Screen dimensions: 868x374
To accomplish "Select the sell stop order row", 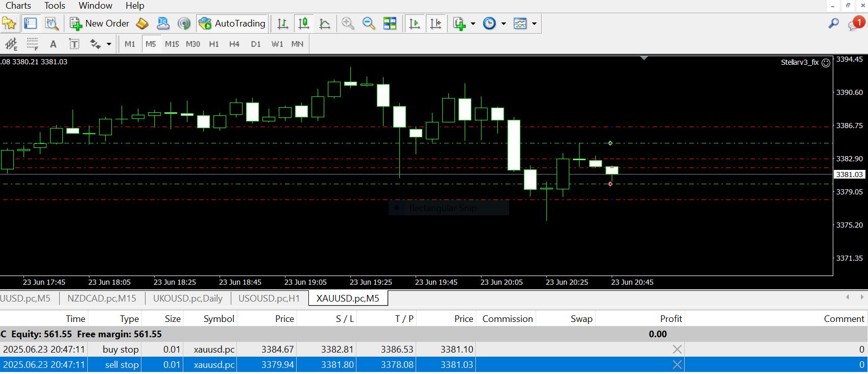I will tap(306, 365).
